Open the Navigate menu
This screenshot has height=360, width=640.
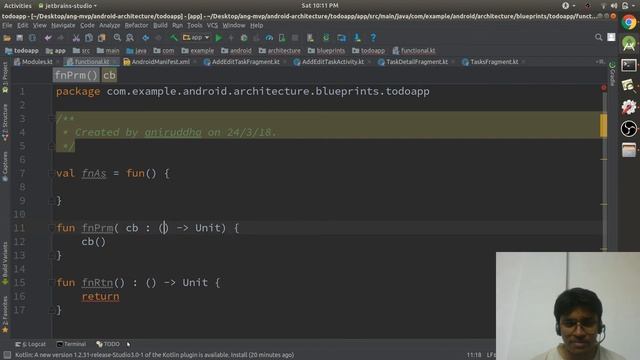[x=63, y=25]
